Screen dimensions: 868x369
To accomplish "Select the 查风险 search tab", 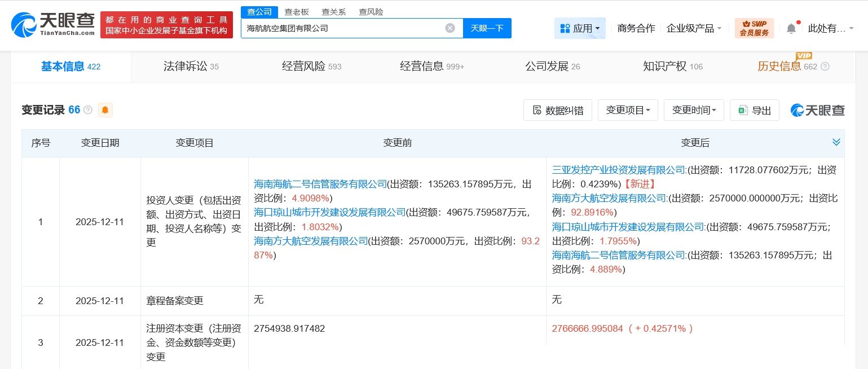I will point(371,12).
